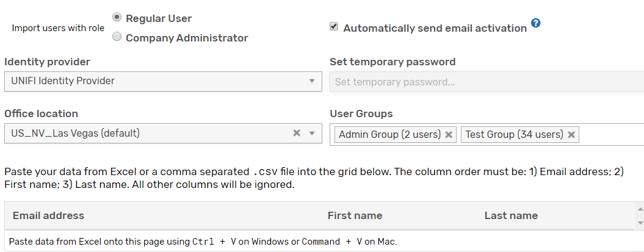Click the paste data grid area

(x=317, y=242)
